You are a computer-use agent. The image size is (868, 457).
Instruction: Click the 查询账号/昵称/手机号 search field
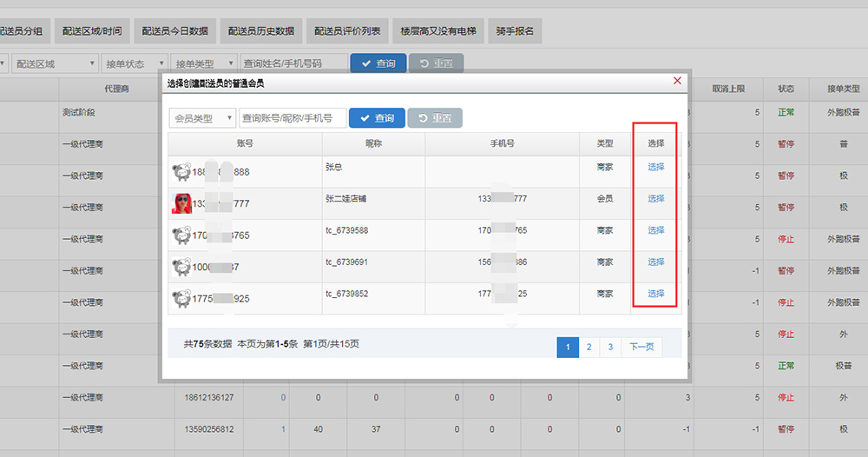[293, 118]
